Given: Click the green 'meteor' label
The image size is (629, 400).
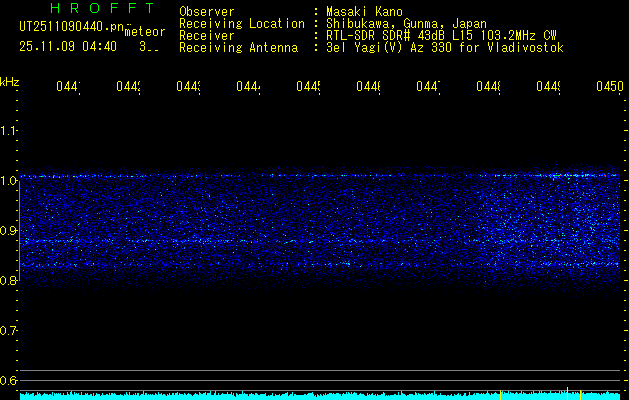Looking at the screenshot, I should (145, 32).
